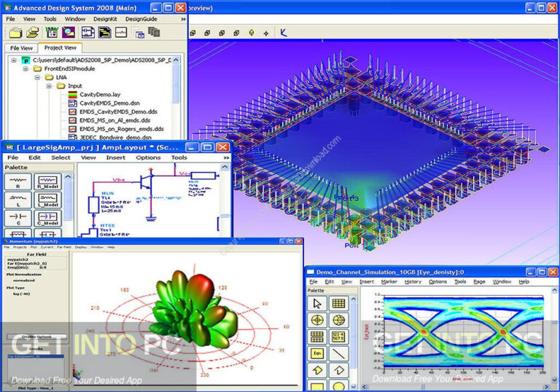Click the yellow light icon in 3D preview toolbar
This screenshot has width=560, height=392.
click(252, 33)
